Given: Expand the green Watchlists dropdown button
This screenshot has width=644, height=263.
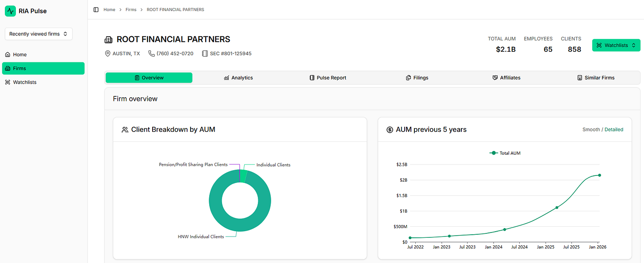Looking at the screenshot, I should 616,45.
